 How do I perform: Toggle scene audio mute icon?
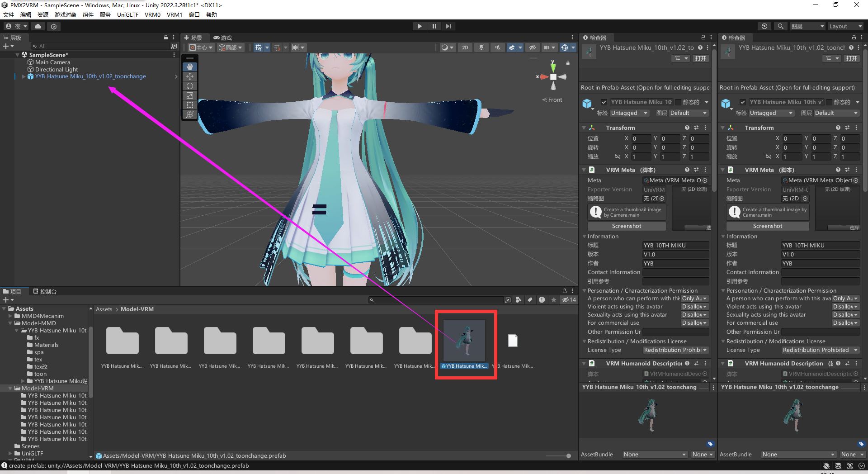pyautogui.click(x=498, y=47)
